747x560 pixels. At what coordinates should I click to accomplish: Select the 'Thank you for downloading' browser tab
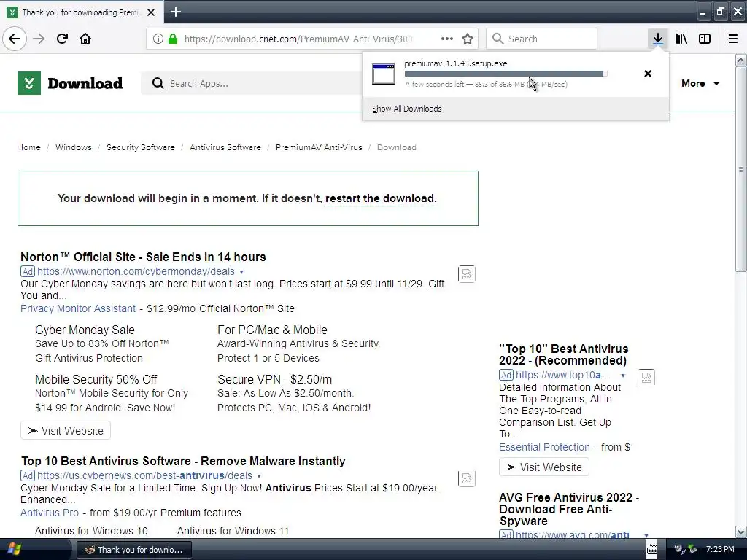tap(82, 12)
